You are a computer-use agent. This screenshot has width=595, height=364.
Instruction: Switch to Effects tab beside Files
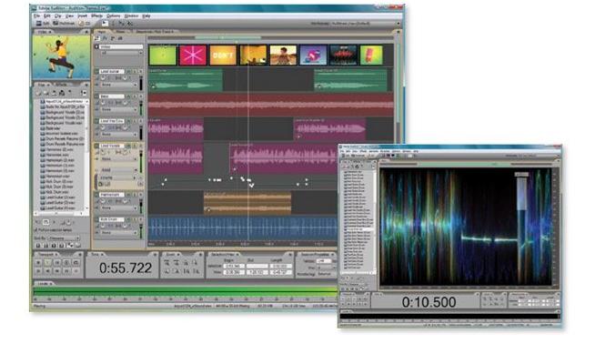(62, 85)
